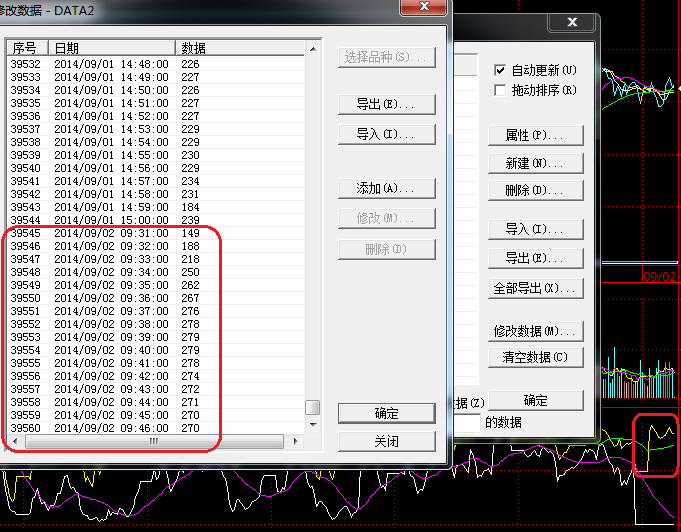This screenshot has width=681, height=532.
Task: Select row 39545 with data 149
Action: (155, 233)
